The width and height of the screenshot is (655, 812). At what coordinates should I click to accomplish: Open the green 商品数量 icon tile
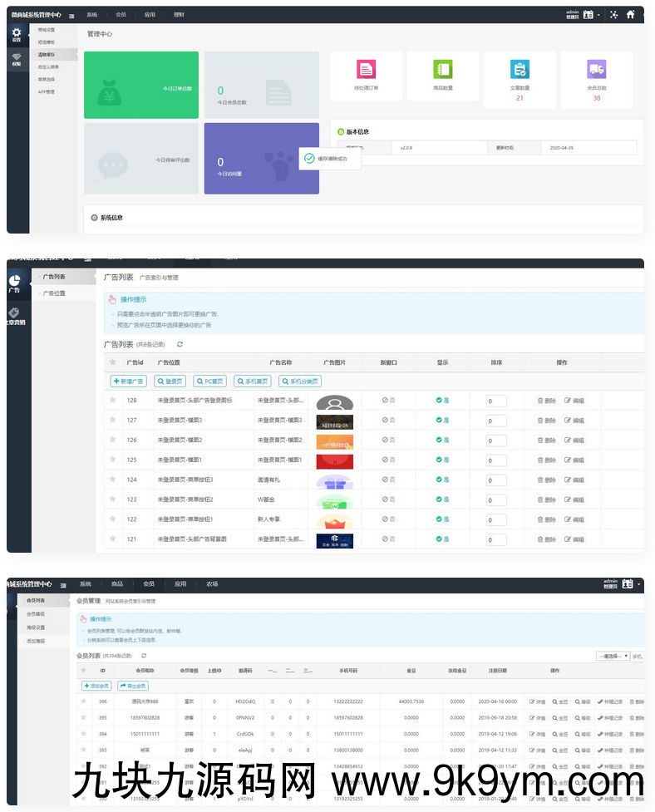tap(442, 69)
